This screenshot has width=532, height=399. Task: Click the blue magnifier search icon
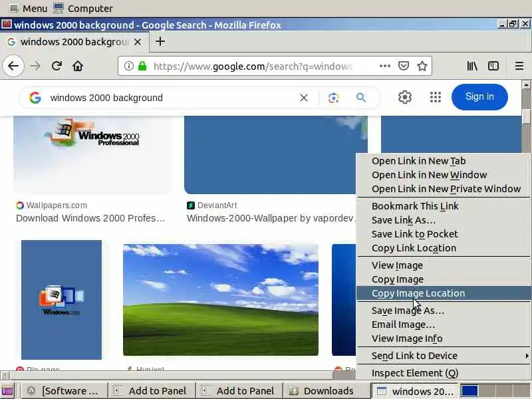point(361,98)
